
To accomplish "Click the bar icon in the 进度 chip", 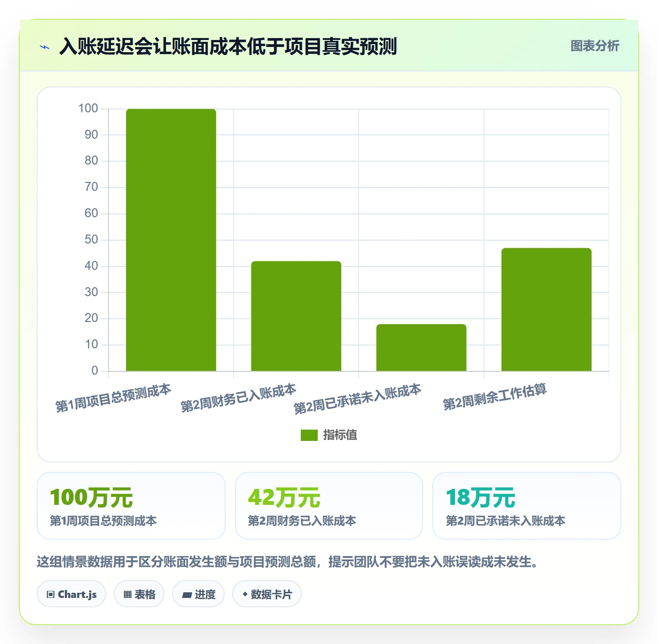I will (187, 595).
